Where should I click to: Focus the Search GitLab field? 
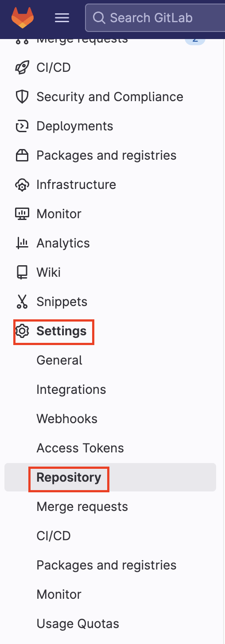[155, 18]
